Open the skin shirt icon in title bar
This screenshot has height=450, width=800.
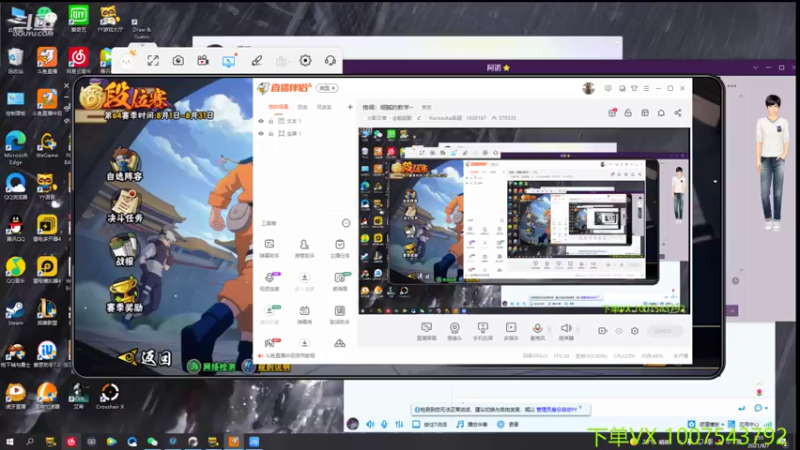pos(634,88)
